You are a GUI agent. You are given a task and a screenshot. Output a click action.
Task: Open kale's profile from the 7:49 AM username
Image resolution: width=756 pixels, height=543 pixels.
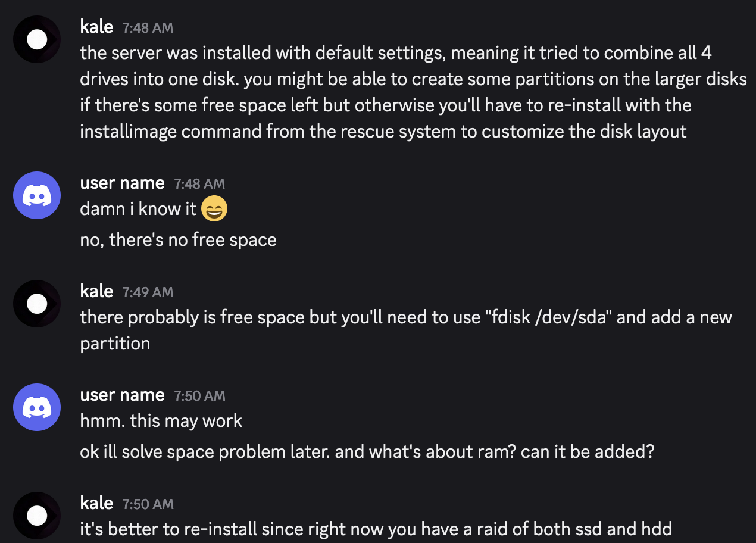tap(96, 291)
